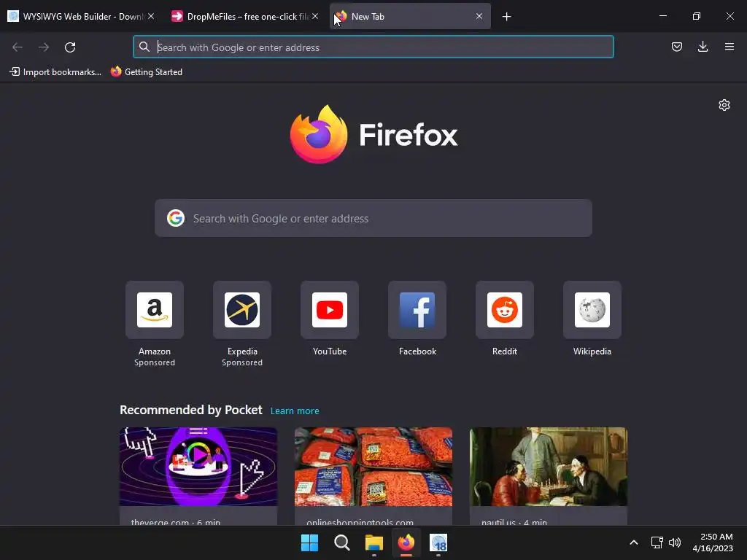Open the Wikipedia shortcut tile
747x560 pixels.
click(x=592, y=310)
